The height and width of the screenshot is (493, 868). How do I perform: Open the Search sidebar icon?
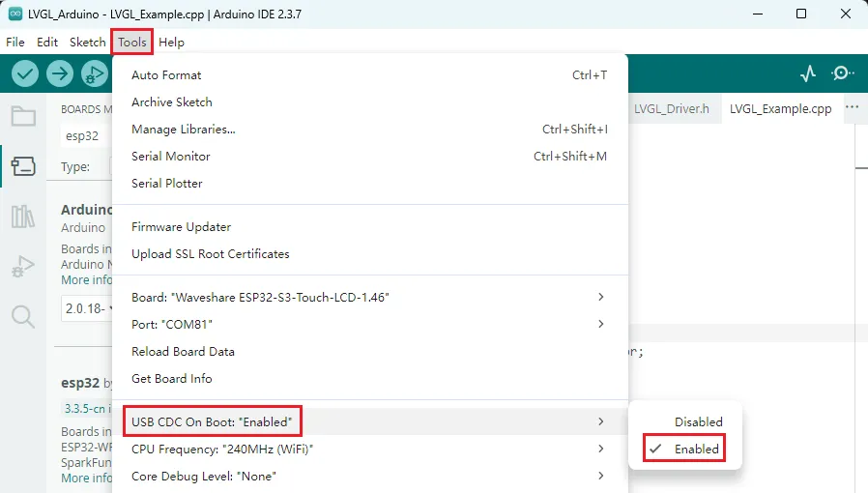click(x=23, y=316)
